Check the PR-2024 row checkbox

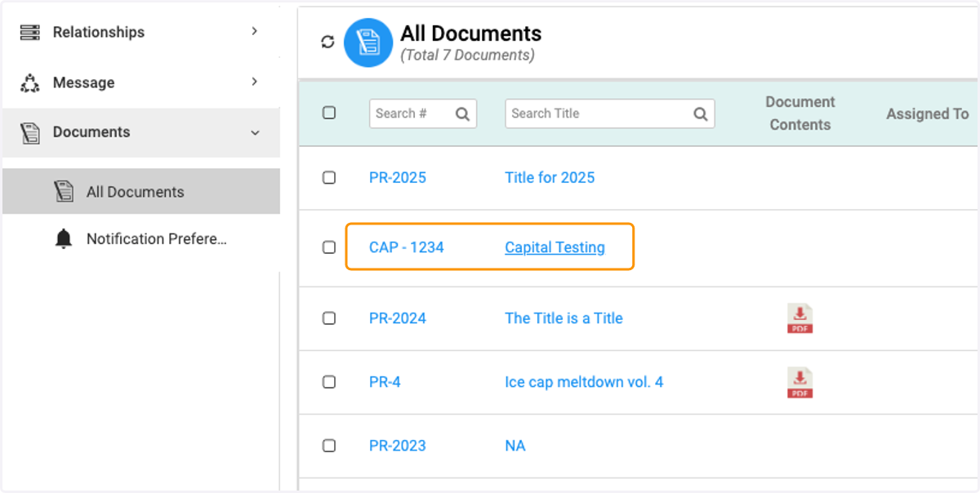pos(329,318)
